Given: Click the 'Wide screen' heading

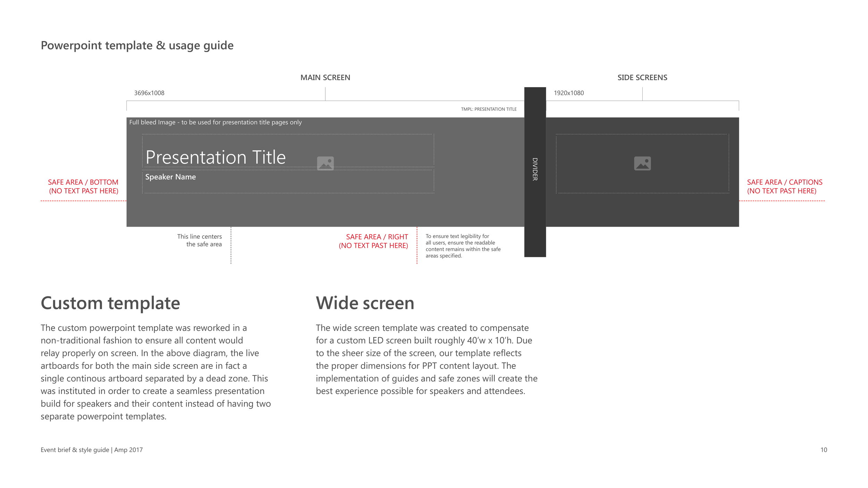Looking at the screenshot, I should coord(365,303).
